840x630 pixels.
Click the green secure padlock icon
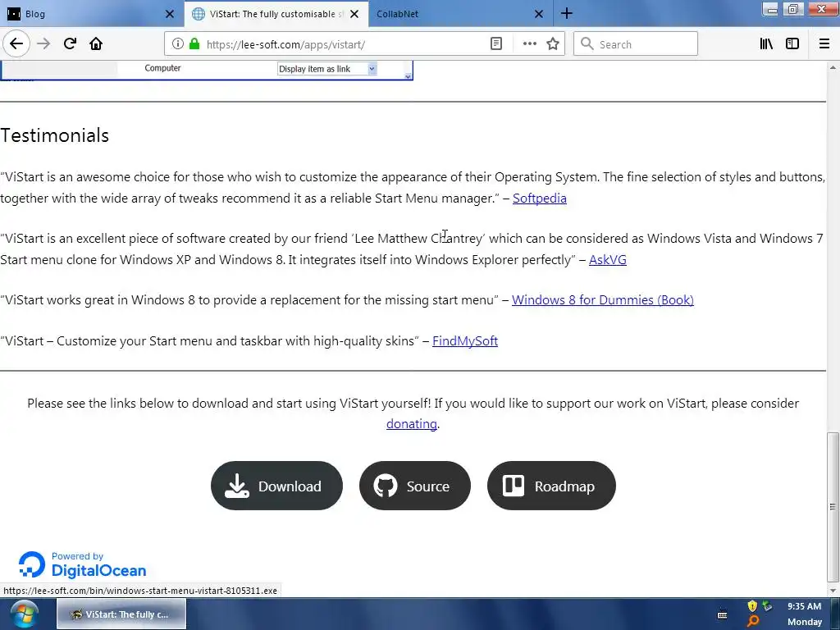[x=194, y=44]
